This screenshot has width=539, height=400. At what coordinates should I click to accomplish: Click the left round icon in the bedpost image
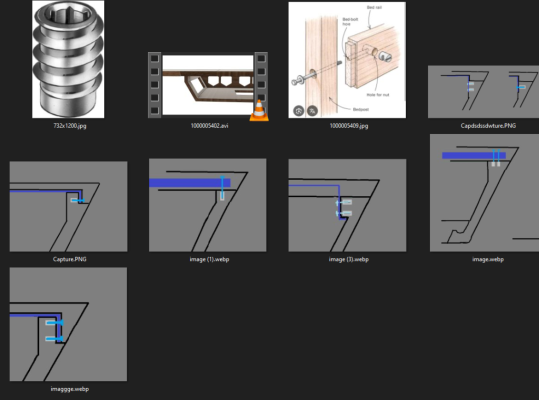point(299,111)
